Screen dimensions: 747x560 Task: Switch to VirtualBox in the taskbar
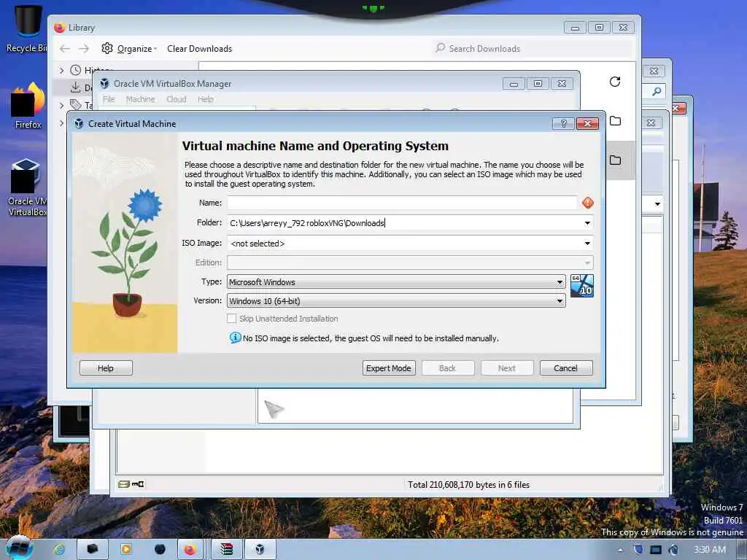click(x=260, y=550)
